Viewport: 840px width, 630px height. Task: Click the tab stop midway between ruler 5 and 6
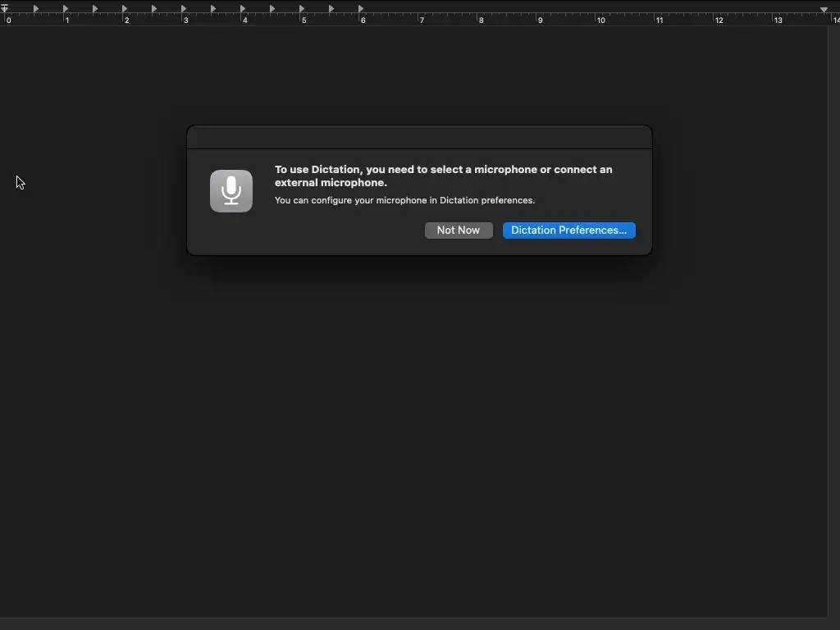click(331, 8)
